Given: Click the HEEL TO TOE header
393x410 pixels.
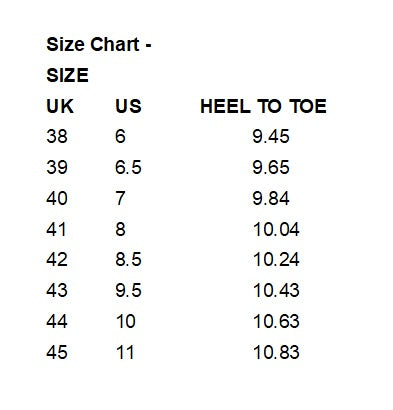Looking at the screenshot, I should pyautogui.click(x=263, y=106).
